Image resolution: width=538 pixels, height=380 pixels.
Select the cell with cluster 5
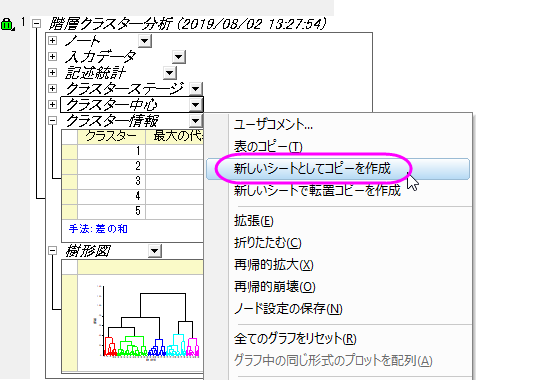[112, 211]
